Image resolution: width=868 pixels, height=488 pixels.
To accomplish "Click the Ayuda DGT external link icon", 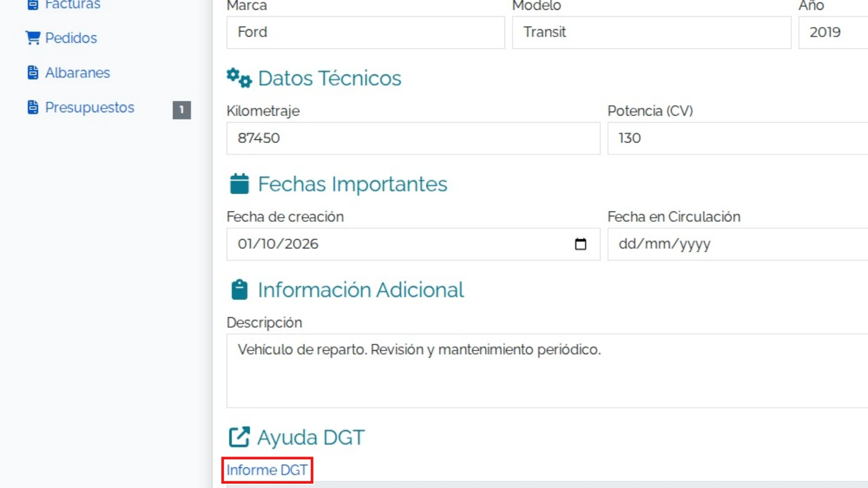I will pos(239,437).
